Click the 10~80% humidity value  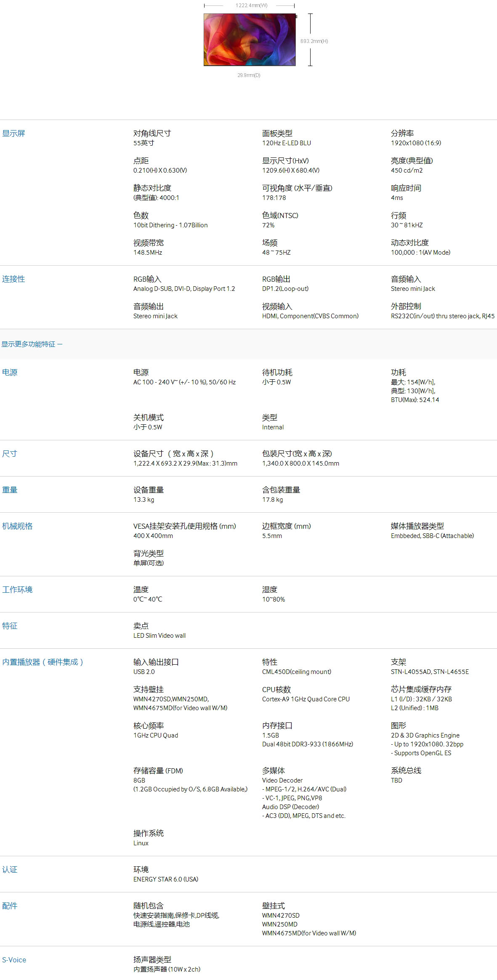[x=274, y=599]
